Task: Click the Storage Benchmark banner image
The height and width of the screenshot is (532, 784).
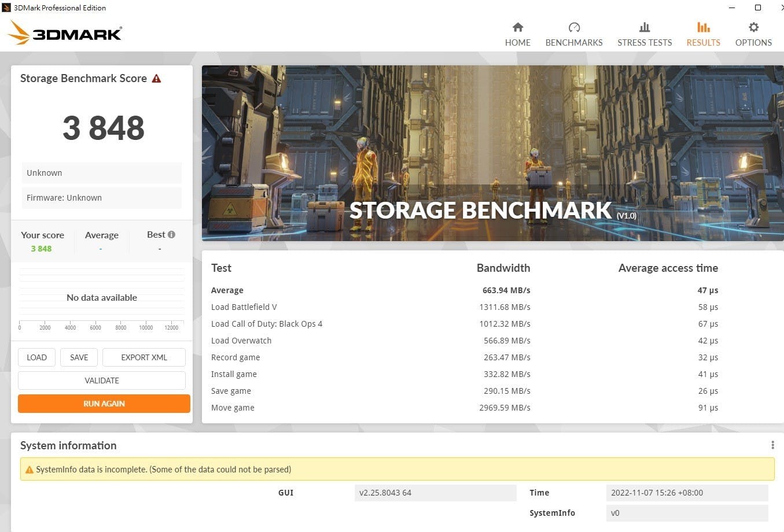Action: pos(492,153)
